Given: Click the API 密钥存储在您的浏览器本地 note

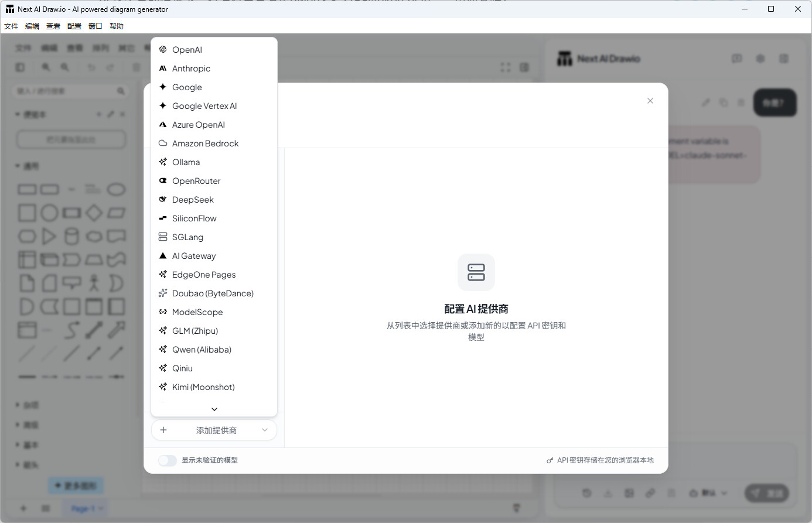Looking at the screenshot, I should tap(601, 460).
